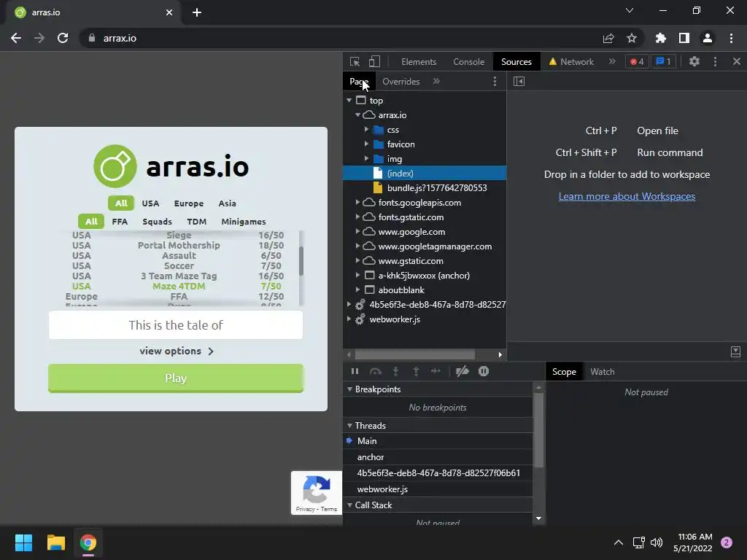Expand fonts.googleapis.com node
The width and height of the screenshot is (747, 560).
(x=357, y=203)
